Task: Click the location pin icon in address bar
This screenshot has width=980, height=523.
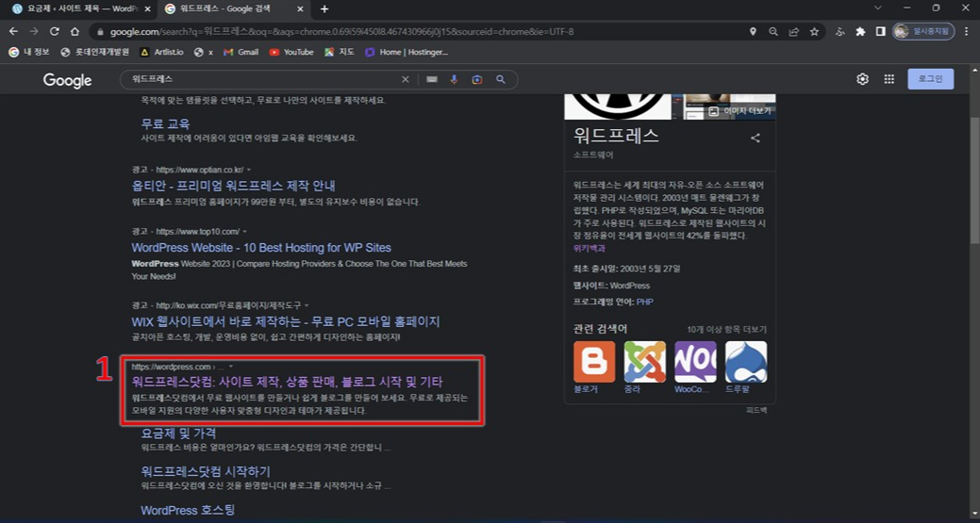Action: pyautogui.click(x=753, y=31)
